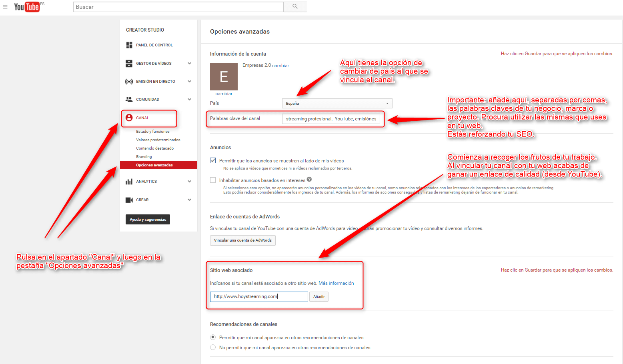Click the Ayuda y sugerencias button
Image resolution: width=623 pixels, height=364 pixels.
tap(148, 220)
